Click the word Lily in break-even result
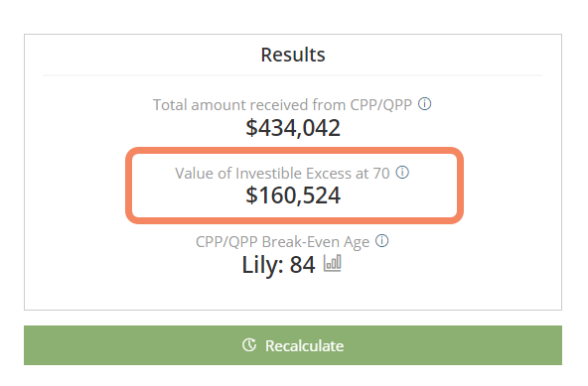588x386 pixels. (x=260, y=265)
